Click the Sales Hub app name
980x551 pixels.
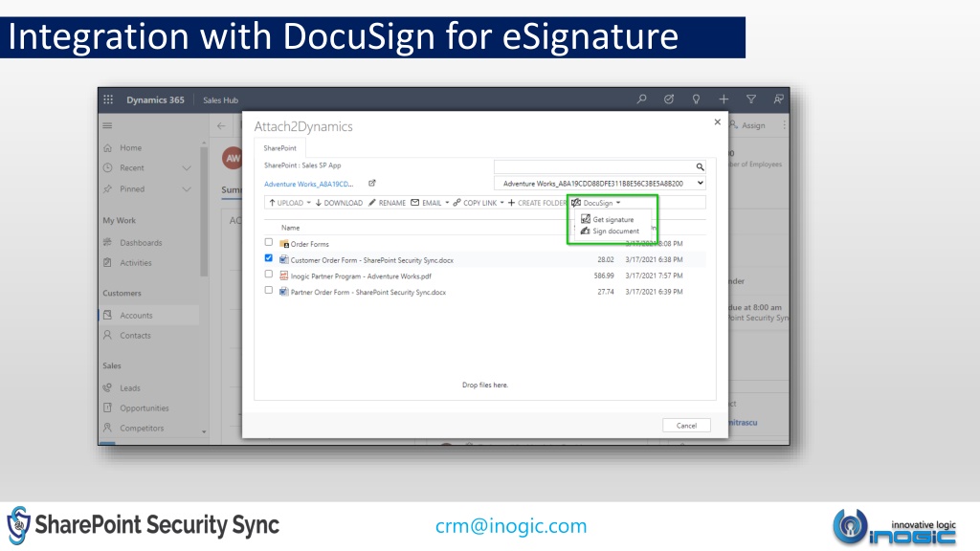click(221, 99)
